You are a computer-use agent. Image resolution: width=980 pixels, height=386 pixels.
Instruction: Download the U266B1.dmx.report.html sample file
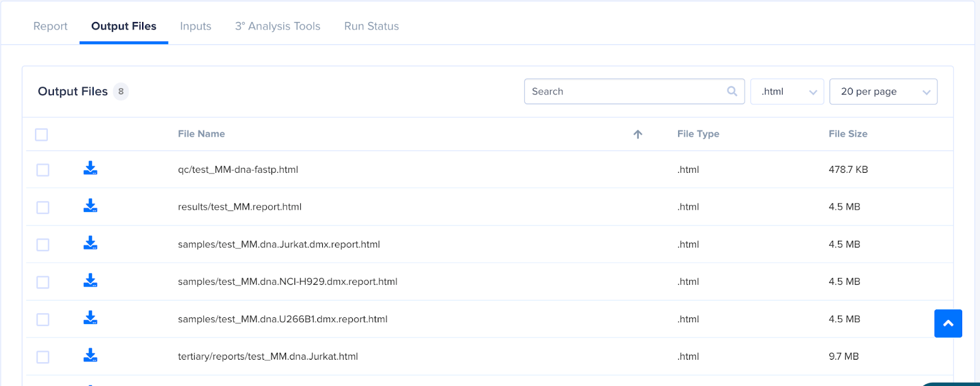(x=91, y=318)
